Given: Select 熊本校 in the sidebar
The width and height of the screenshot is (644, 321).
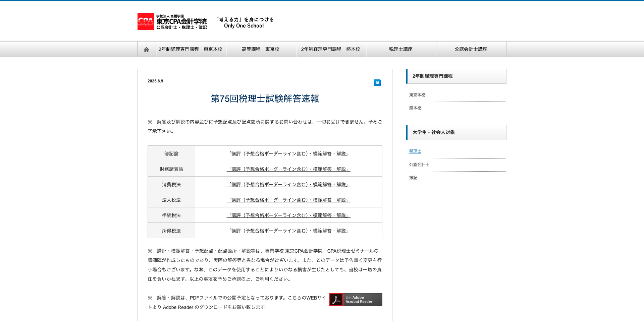Looking at the screenshot, I should pyautogui.click(x=415, y=108).
